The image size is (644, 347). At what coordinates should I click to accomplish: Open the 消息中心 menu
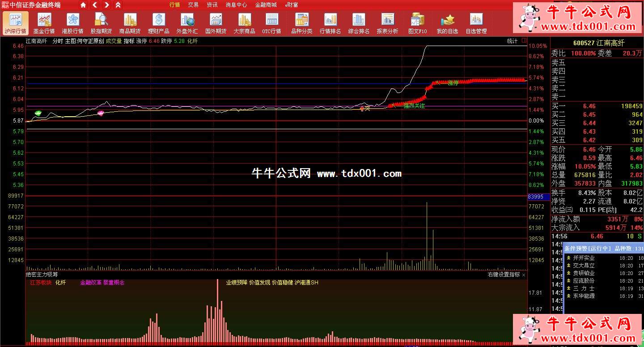(x=236, y=5)
